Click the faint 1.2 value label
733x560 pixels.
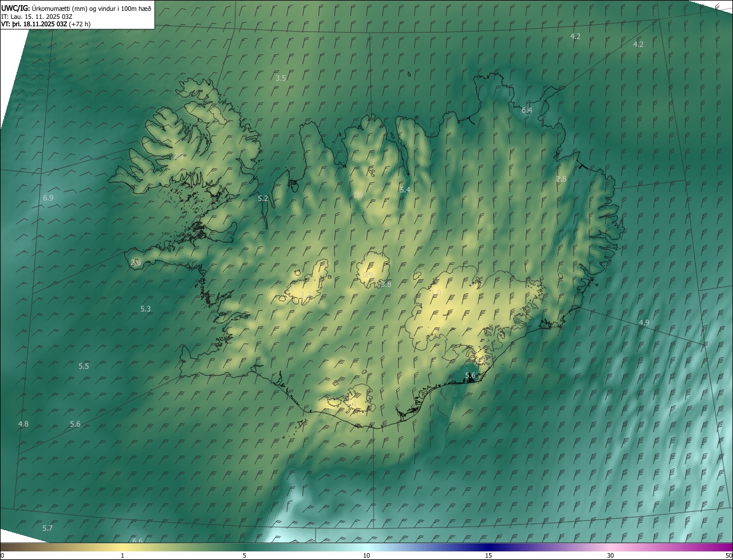[306, 295]
